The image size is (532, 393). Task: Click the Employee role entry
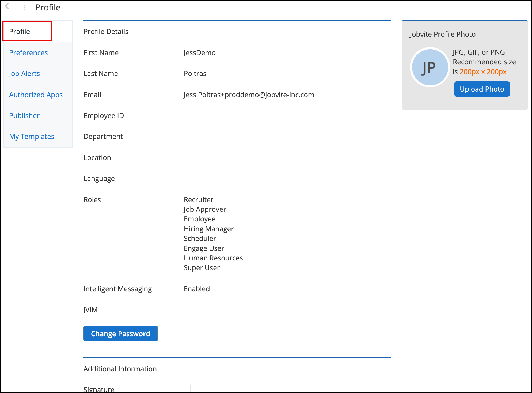point(200,219)
